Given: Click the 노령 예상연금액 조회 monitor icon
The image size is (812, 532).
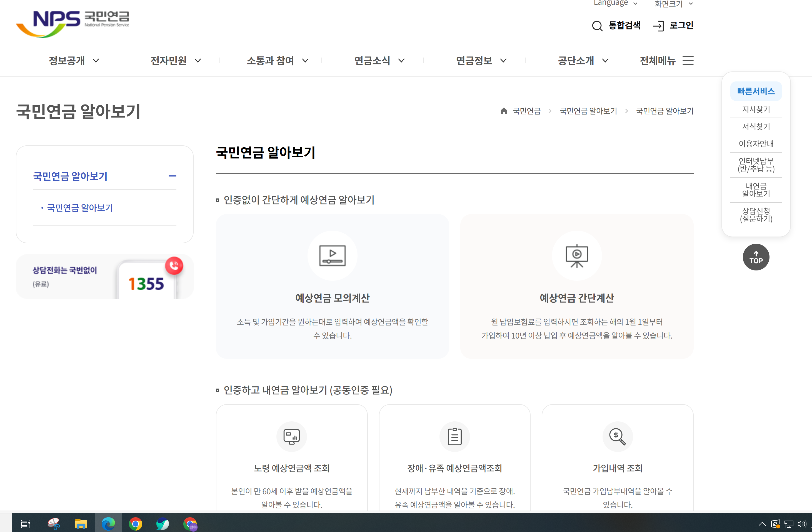Looking at the screenshot, I should coord(291,436).
